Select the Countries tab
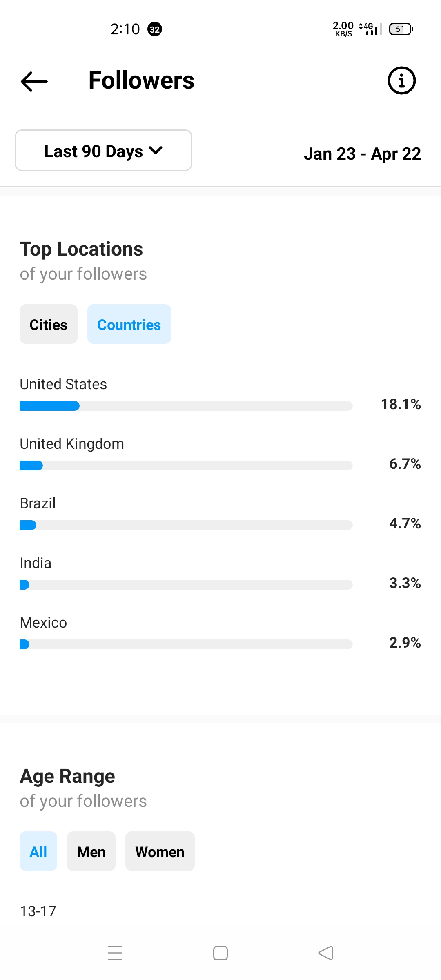Image resolution: width=441 pixels, height=980 pixels. [129, 324]
